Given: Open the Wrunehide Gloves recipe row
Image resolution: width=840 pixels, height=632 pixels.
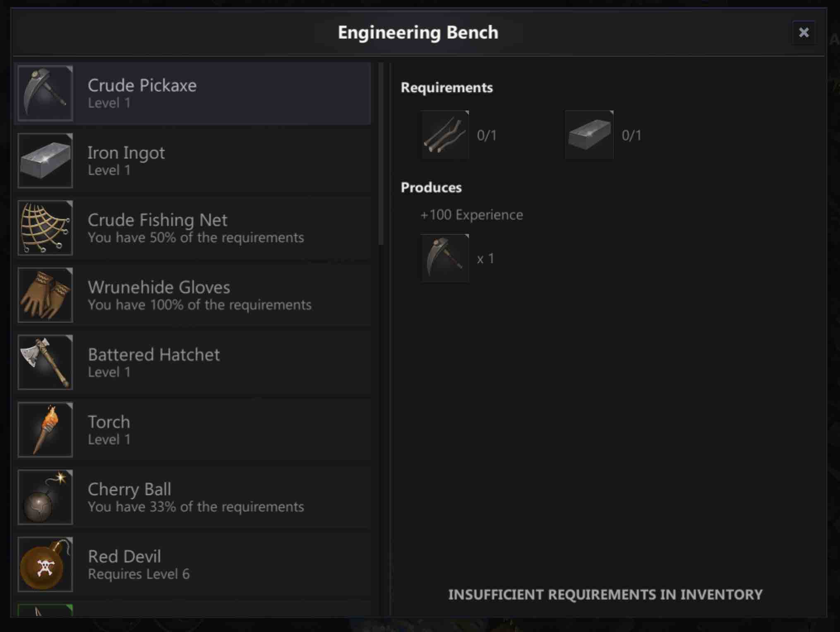Looking at the screenshot, I should pyautogui.click(x=194, y=295).
